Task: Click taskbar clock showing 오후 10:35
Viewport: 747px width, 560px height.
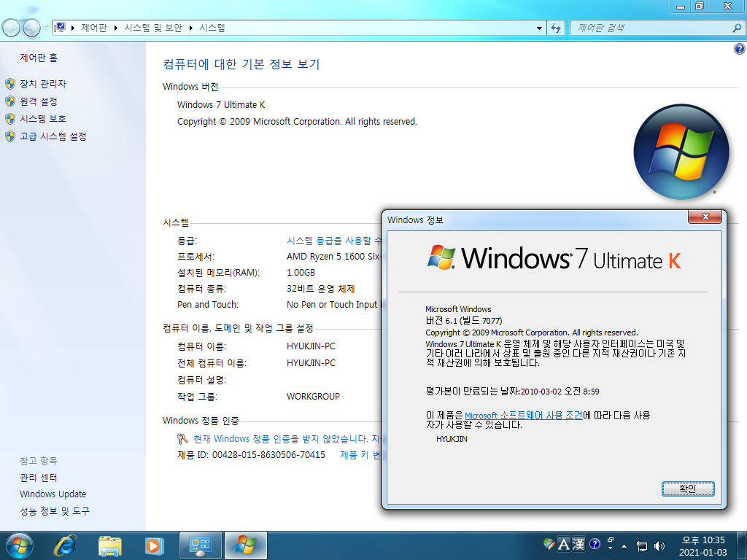Action: (703, 546)
